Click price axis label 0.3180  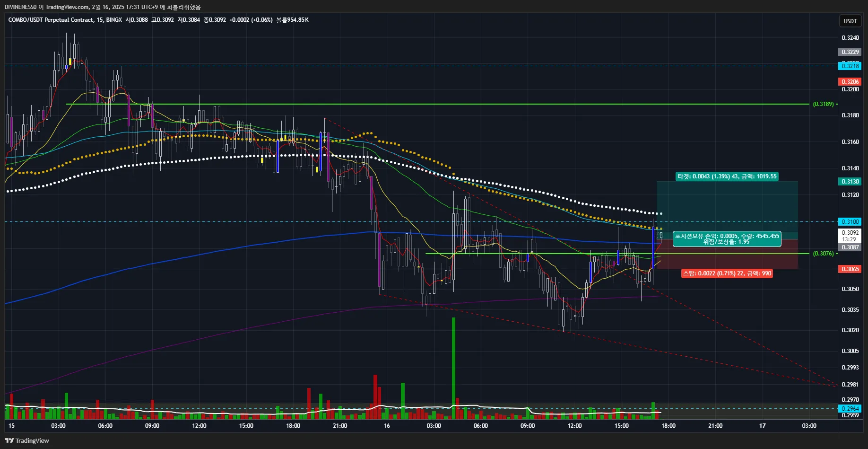850,115
